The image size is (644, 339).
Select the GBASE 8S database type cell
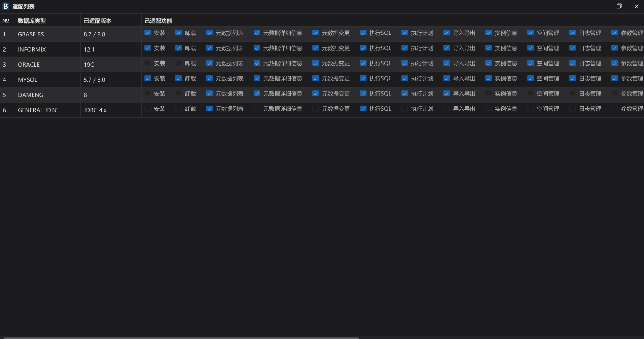48,34
